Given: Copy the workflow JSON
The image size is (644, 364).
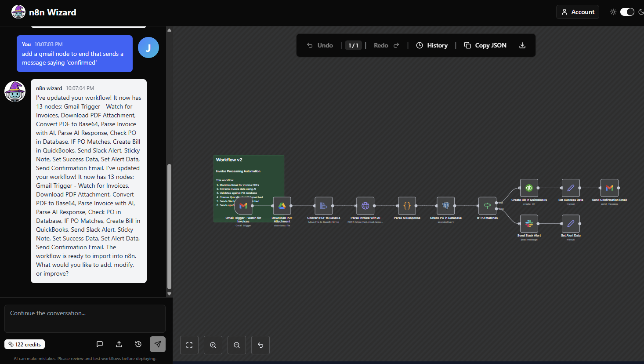Looking at the screenshot, I should point(485,45).
